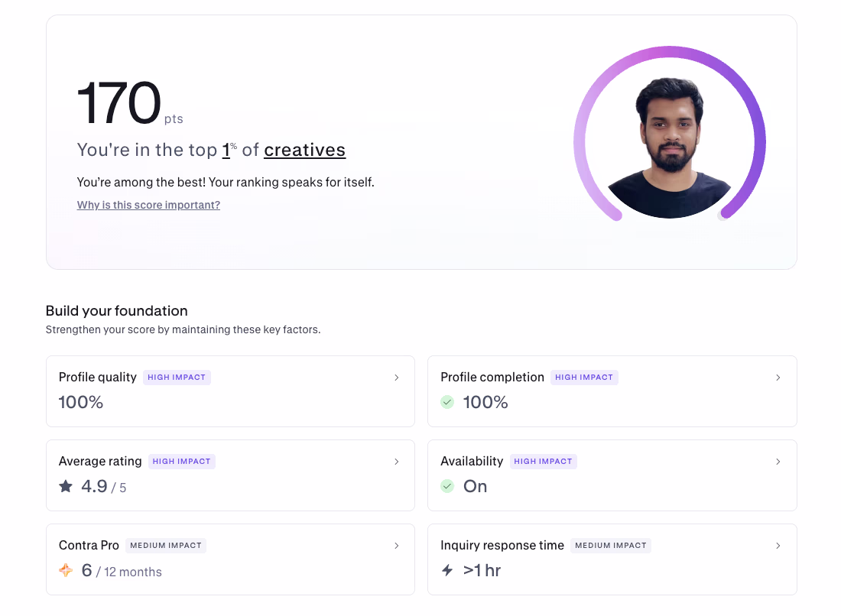
Task: Open the "Why is this score important?" link
Action: (x=148, y=205)
